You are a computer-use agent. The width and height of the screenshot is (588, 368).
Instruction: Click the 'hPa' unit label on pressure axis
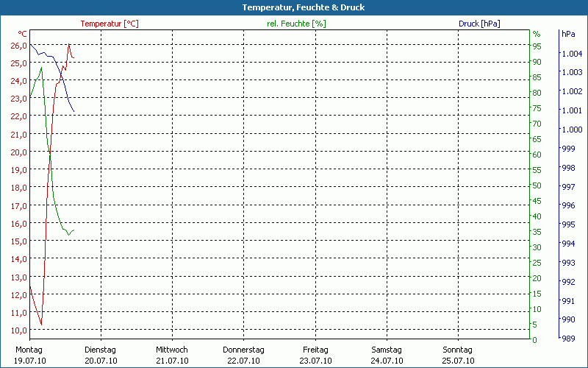coord(568,34)
